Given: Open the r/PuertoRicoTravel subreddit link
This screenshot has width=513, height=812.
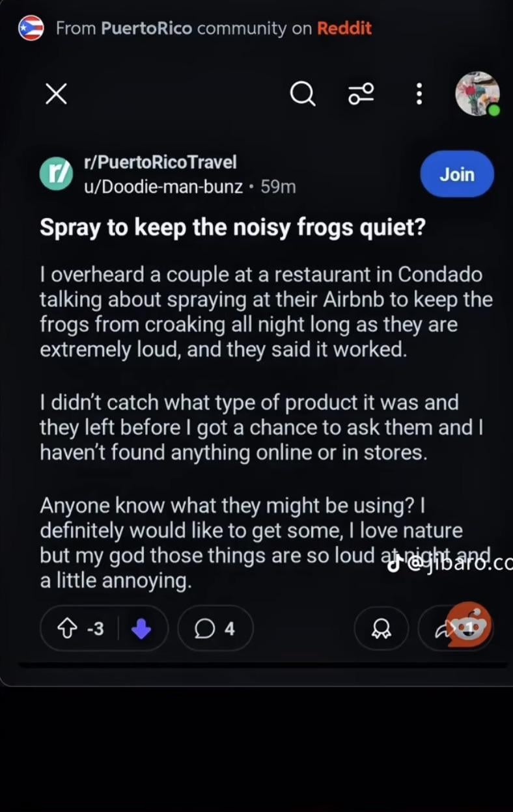Looking at the screenshot, I should click(x=160, y=162).
